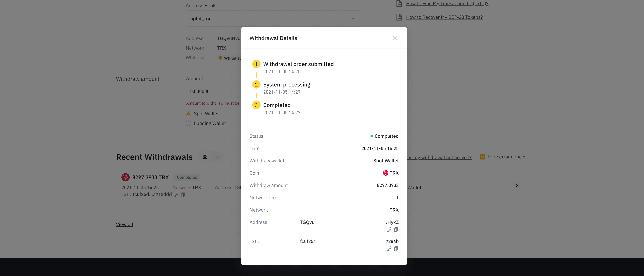Image resolution: width=644 pixels, height=276 pixels.
Task: Copy the TxID in Withdrawal Details
Action: (396, 249)
